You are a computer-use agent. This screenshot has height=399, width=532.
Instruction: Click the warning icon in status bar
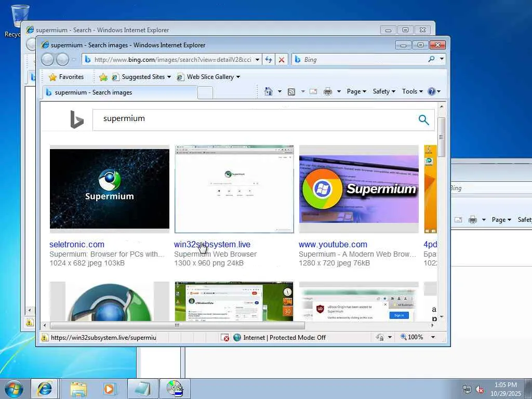point(45,338)
